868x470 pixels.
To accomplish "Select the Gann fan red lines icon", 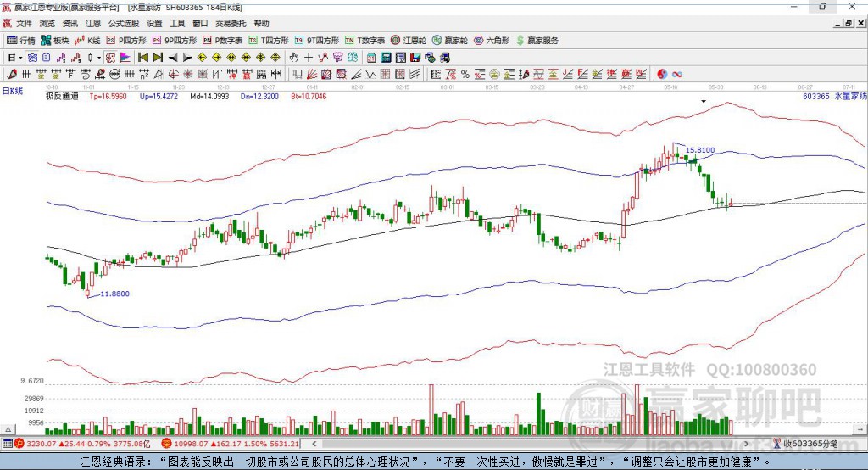I will (311, 74).
